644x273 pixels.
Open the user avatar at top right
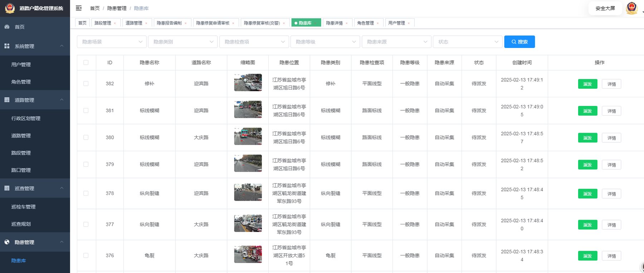pos(632,8)
